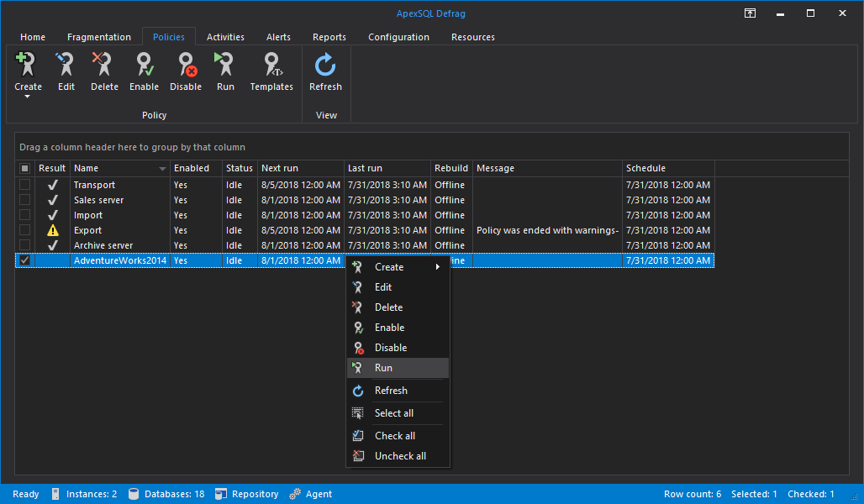Select the Export policy row

point(87,230)
